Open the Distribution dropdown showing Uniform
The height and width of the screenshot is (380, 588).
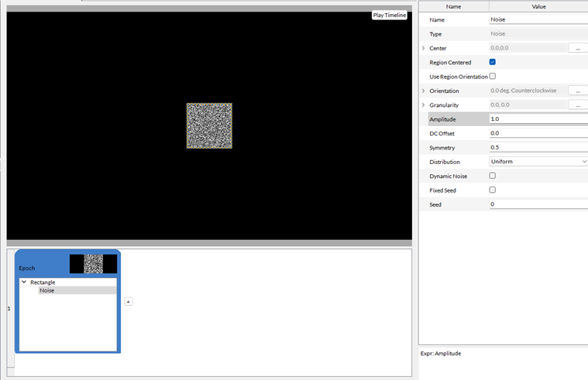tap(538, 162)
